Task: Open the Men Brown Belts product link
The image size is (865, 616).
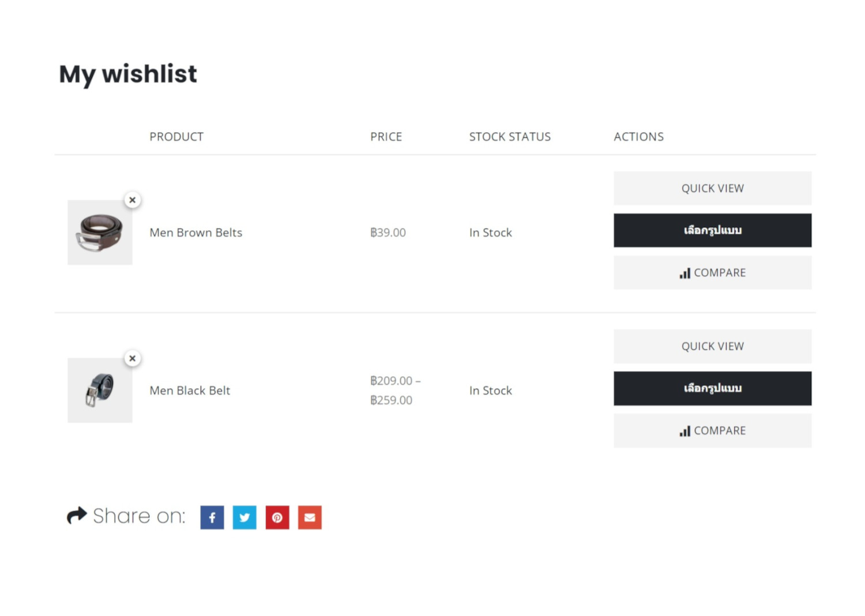Action: point(195,232)
